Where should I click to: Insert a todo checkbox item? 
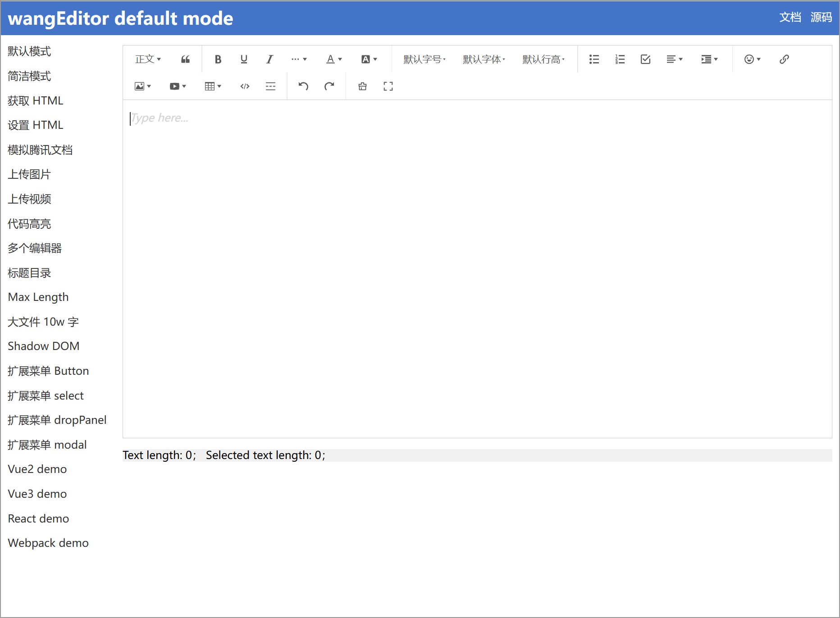(645, 59)
